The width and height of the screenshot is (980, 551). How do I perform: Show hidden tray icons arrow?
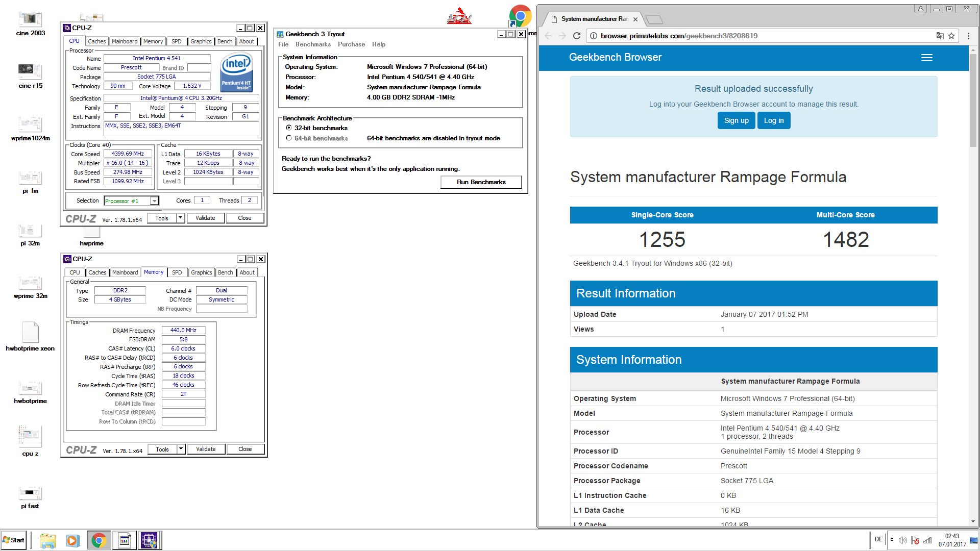click(x=892, y=540)
